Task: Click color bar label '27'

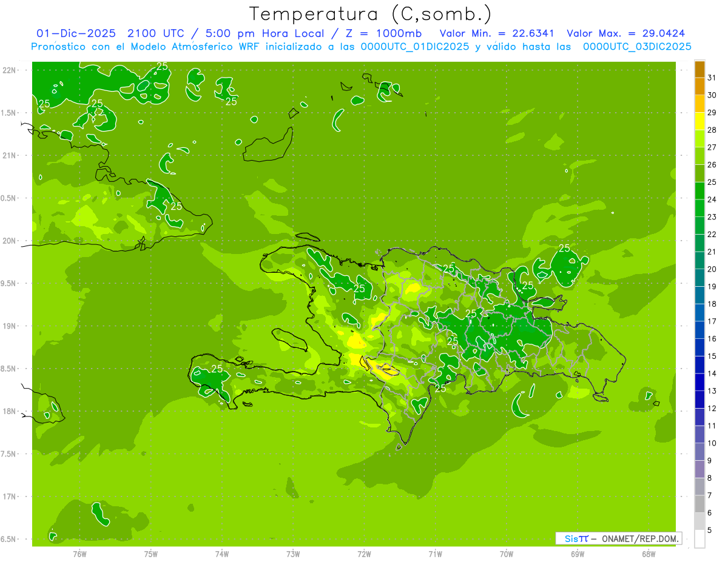Action: point(712,147)
